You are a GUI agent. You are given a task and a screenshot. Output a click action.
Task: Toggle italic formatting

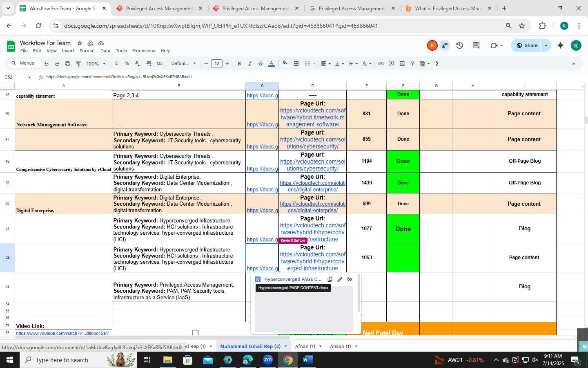click(250, 63)
